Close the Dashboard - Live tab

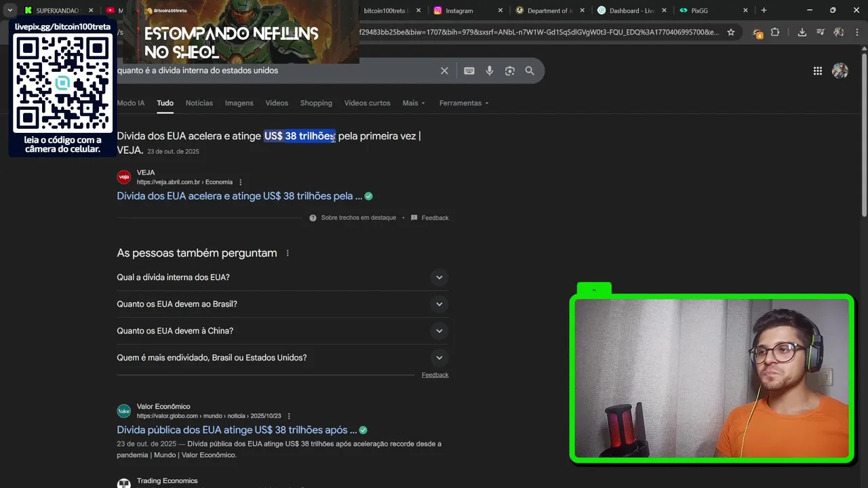click(664, 10)
